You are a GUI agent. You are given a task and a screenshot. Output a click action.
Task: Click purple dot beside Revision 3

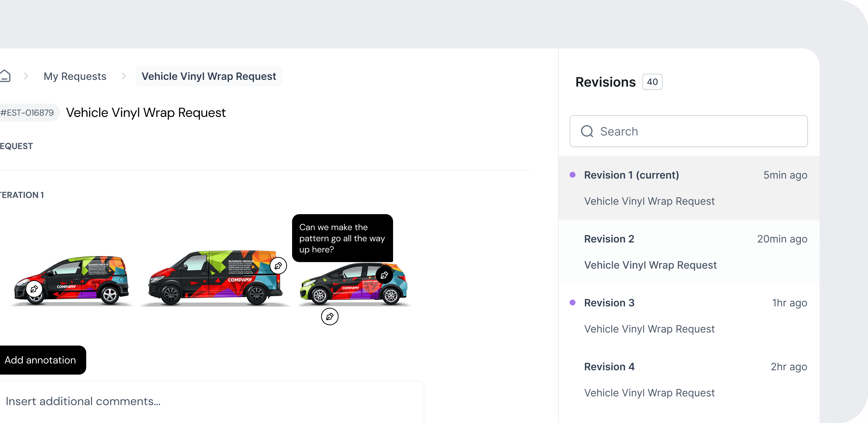pyautogui.click(x=573, y=302)
